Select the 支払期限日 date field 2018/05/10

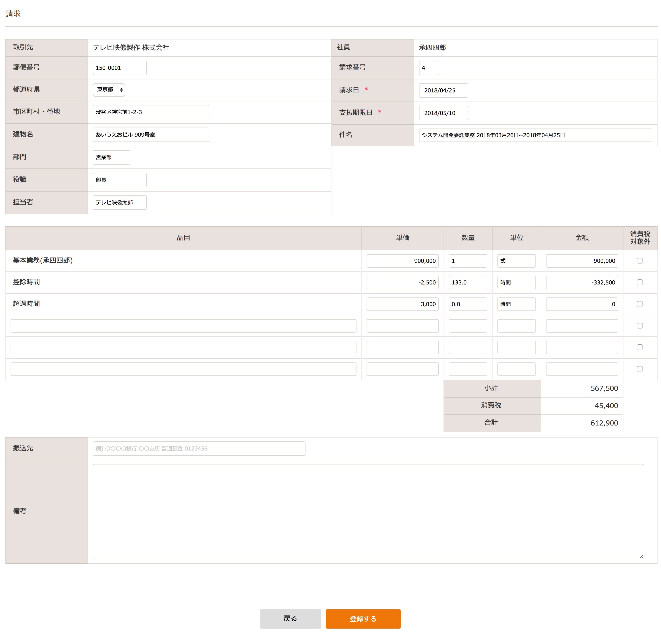pyautogui.click(x=443, y=113)
